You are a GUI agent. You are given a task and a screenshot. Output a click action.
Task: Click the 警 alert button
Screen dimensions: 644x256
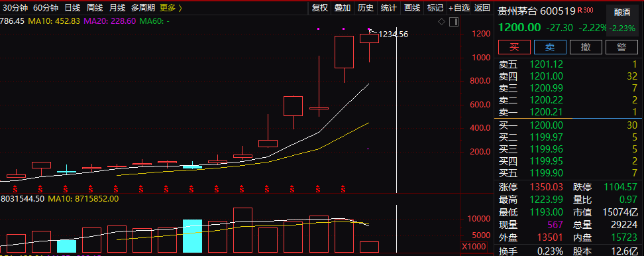click(x=621, y=47)
